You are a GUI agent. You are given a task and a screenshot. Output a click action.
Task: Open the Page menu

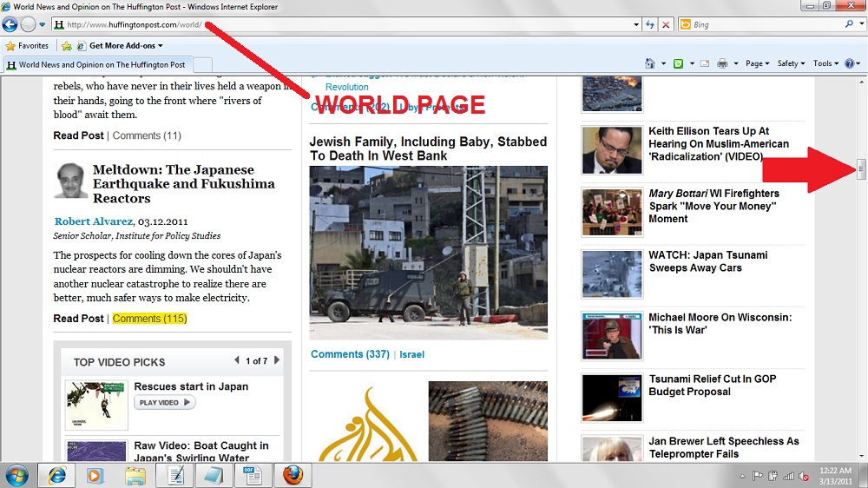point(757,63)
